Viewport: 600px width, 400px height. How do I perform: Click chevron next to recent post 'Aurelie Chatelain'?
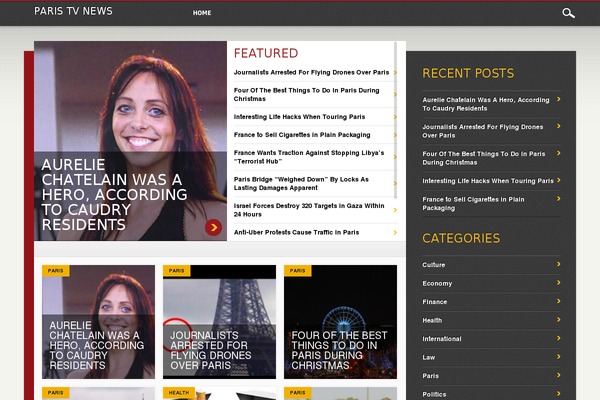click(x=559, y=99)
